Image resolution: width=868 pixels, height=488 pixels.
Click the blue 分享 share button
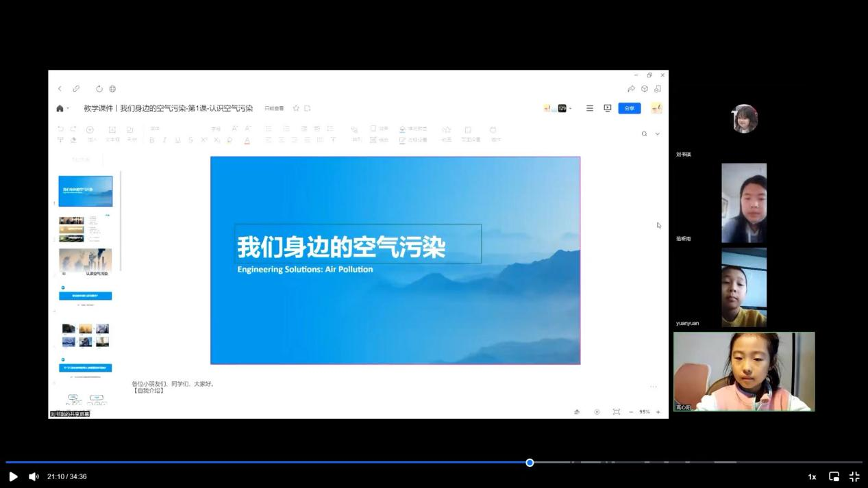pos(629,108)
